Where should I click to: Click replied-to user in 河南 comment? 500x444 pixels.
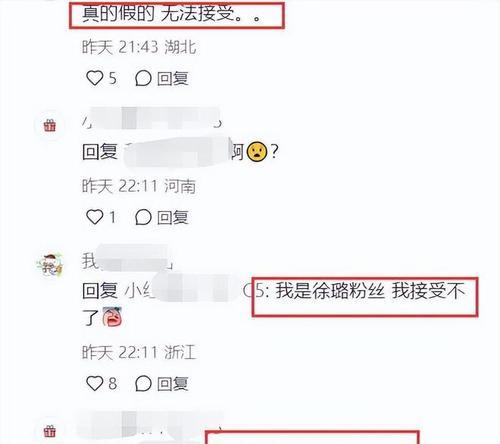coord(178,152)
